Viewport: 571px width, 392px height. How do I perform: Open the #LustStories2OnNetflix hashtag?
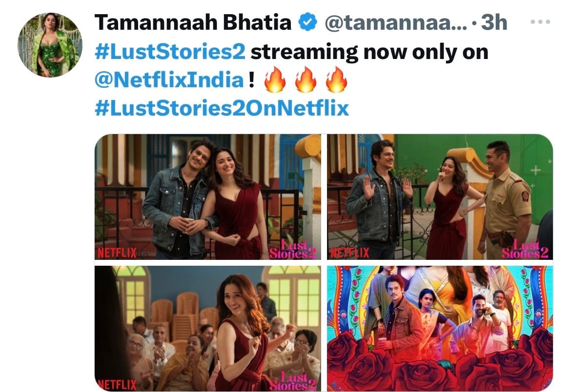coord(222,108)
